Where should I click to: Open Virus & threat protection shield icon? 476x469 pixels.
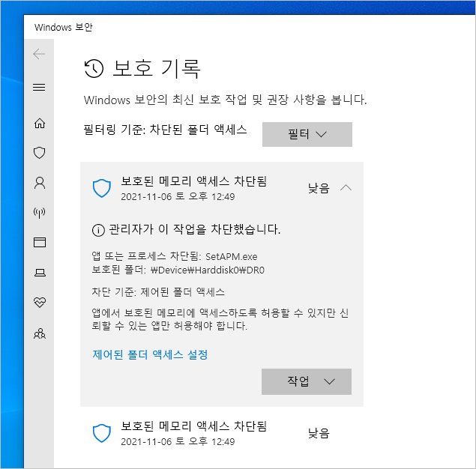40,153
